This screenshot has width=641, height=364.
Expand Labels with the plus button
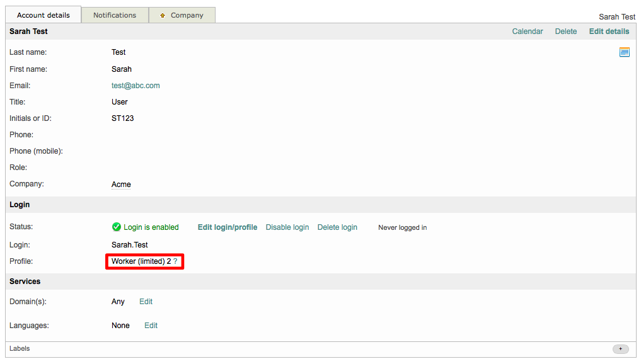[620, 349]
